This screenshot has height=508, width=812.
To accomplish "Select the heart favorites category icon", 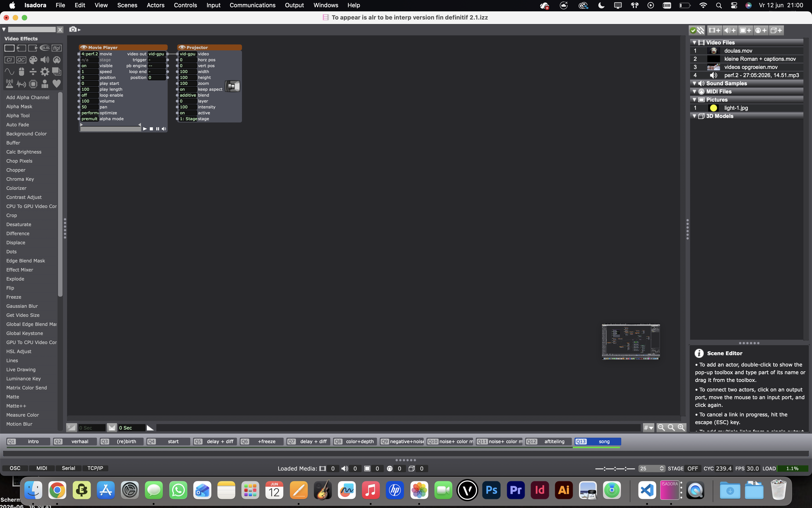I will 57,84.
